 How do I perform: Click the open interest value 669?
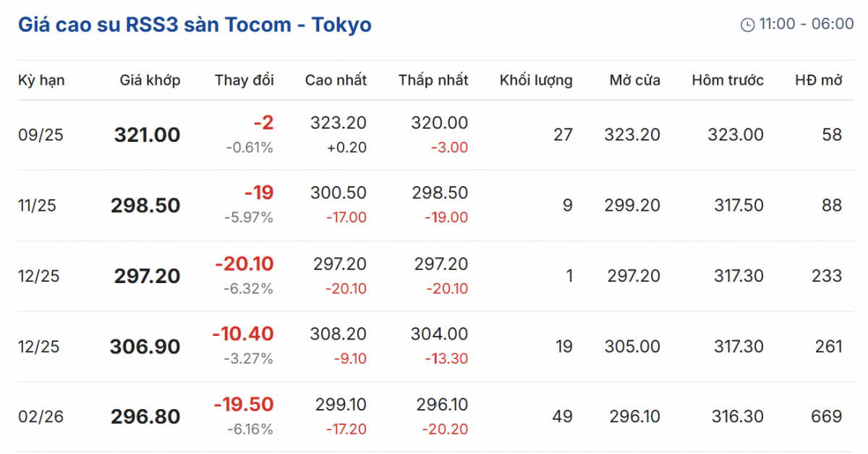pyautogui.click(x=826, y=417)
